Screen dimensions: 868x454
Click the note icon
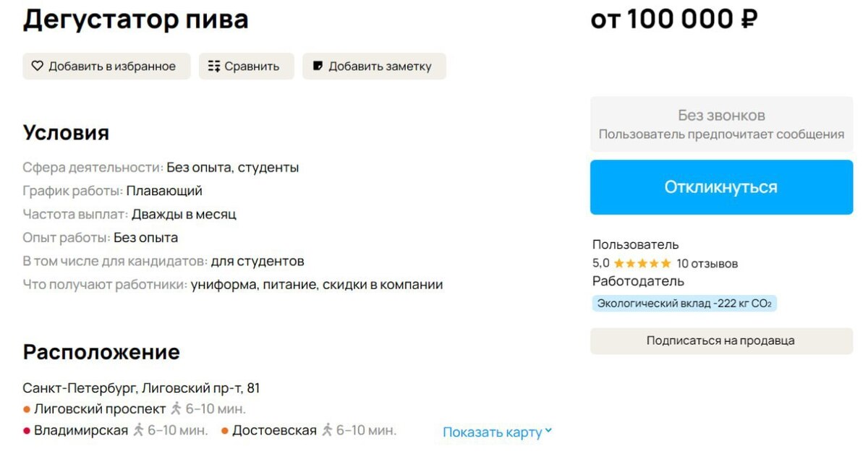[x=318, y=66]
